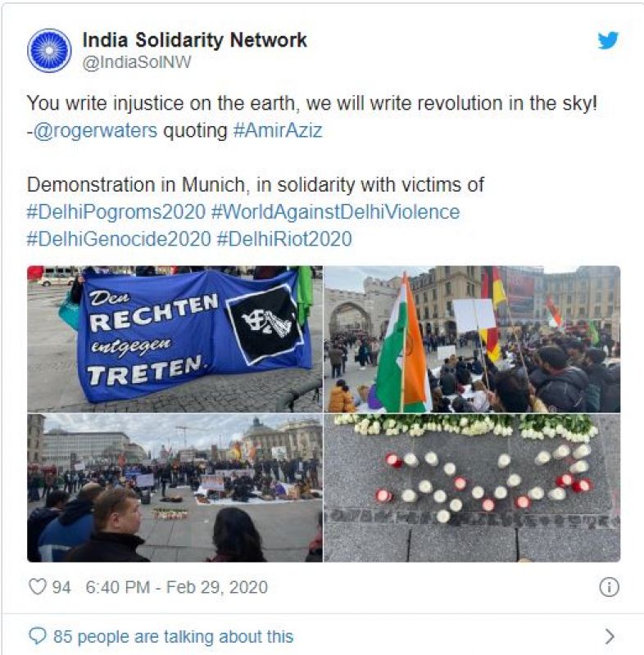Screen dimensions: 644x655
Task: Open India Solidarity Network profile avatar
Action: (49, 51)
